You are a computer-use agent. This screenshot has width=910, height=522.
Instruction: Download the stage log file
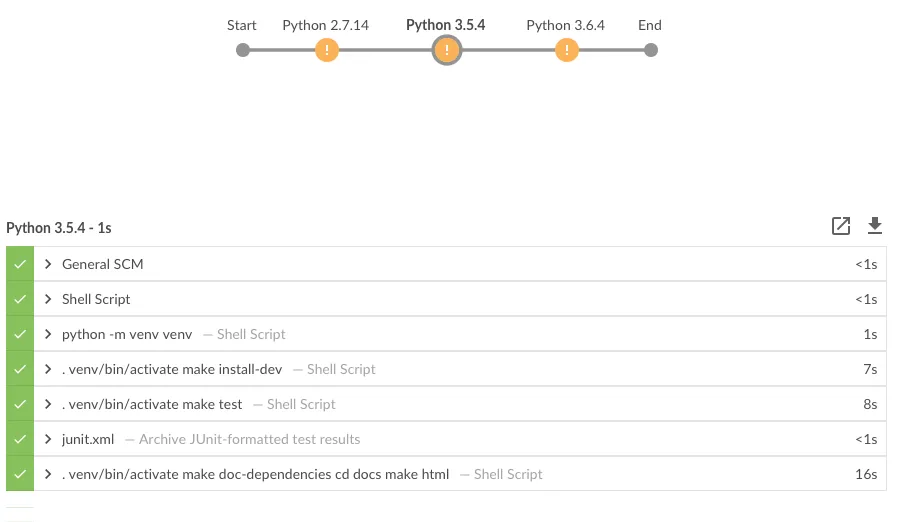(875, 226)
